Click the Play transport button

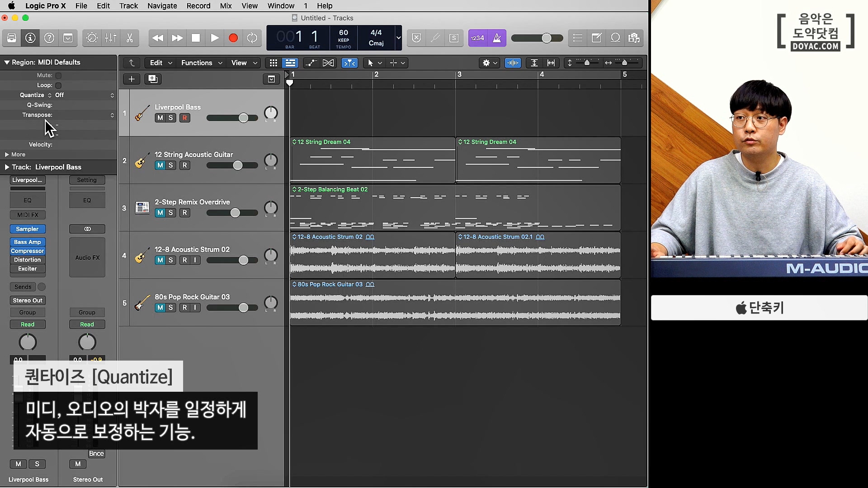(215, 38)
